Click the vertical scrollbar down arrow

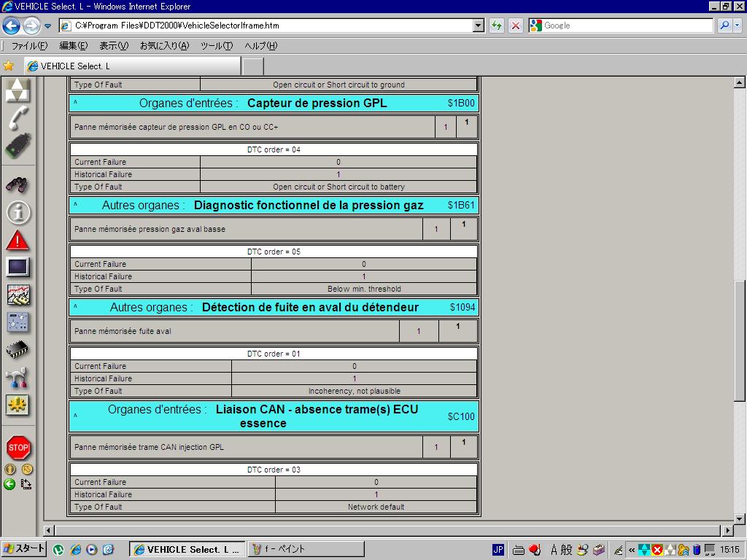tap(740, 518)
